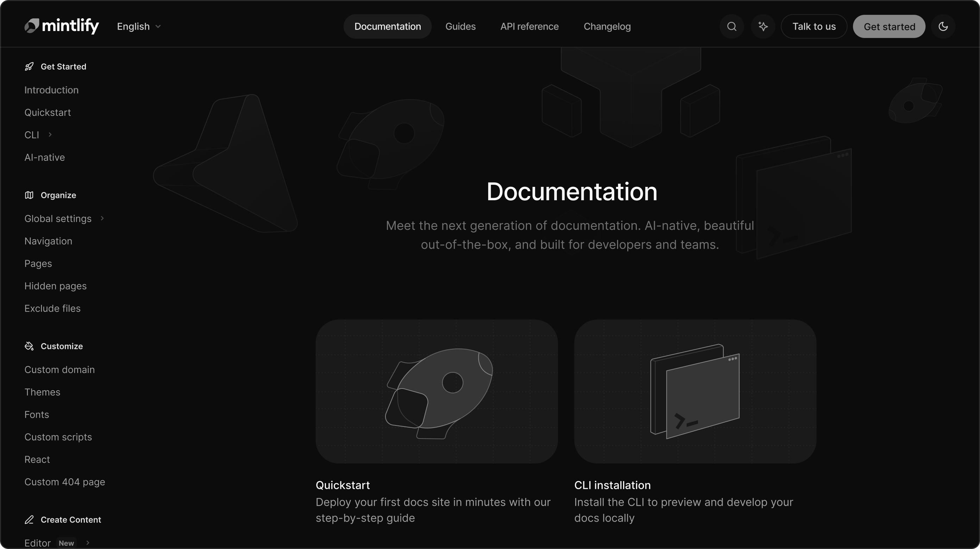Open the English language dropdown
Screen dimensions: 980x549
coord(139,26)
